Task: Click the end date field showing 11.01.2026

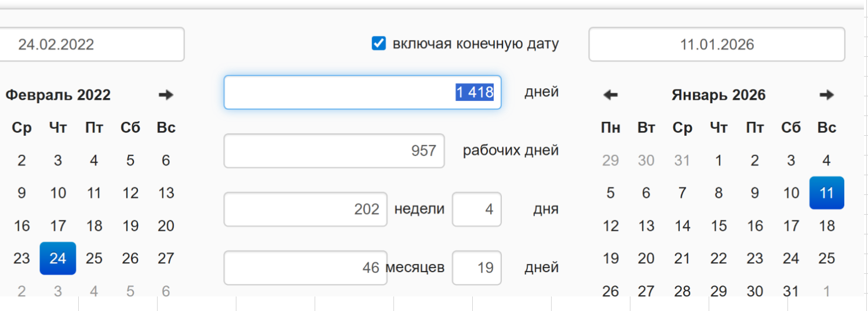Action: [x=716, y=45]
